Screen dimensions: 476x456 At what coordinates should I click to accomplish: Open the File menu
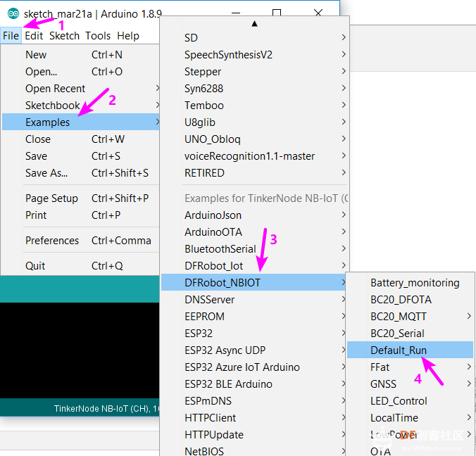[11, 36]
